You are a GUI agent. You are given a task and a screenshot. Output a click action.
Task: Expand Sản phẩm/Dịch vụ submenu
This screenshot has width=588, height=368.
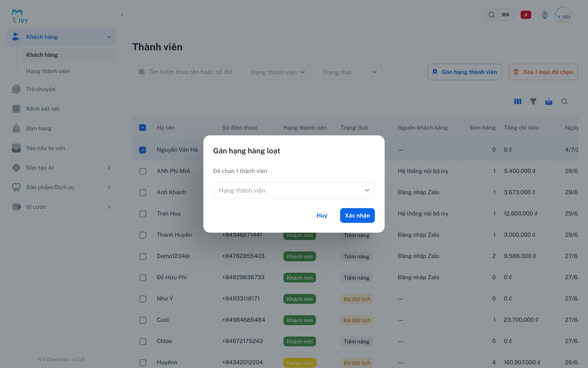[61, 187]
